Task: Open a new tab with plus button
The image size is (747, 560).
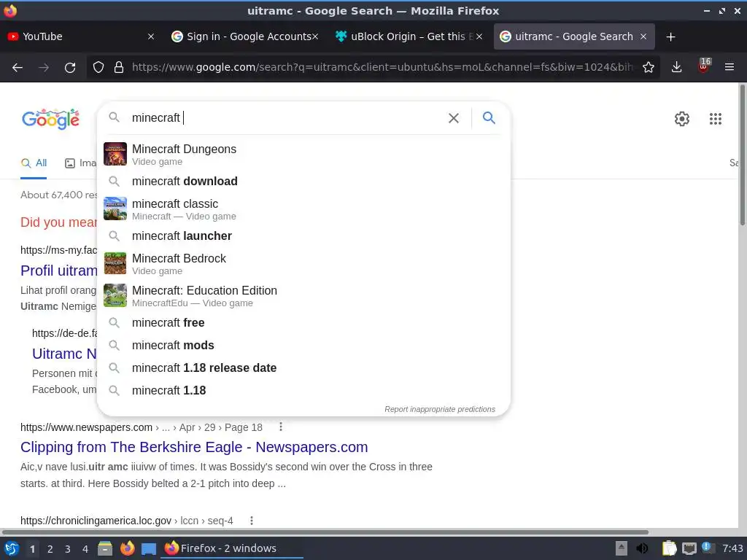Action: 671,36
